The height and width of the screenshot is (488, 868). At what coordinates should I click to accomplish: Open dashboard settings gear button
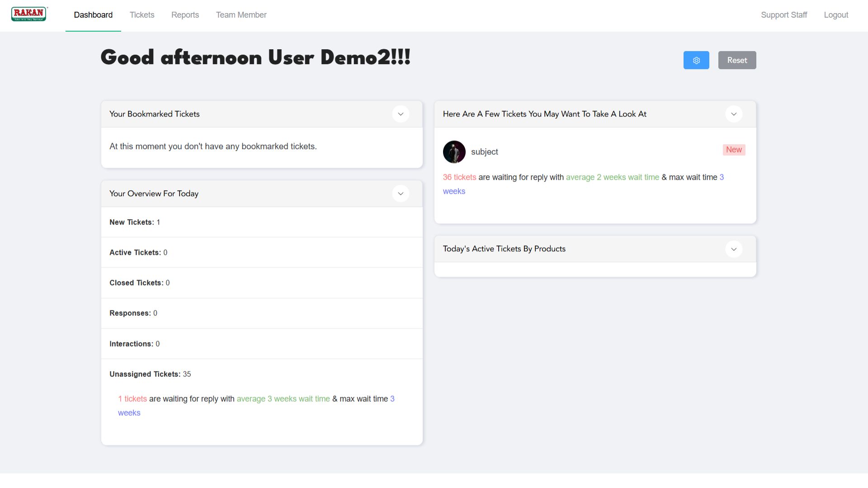pos(696,60)
